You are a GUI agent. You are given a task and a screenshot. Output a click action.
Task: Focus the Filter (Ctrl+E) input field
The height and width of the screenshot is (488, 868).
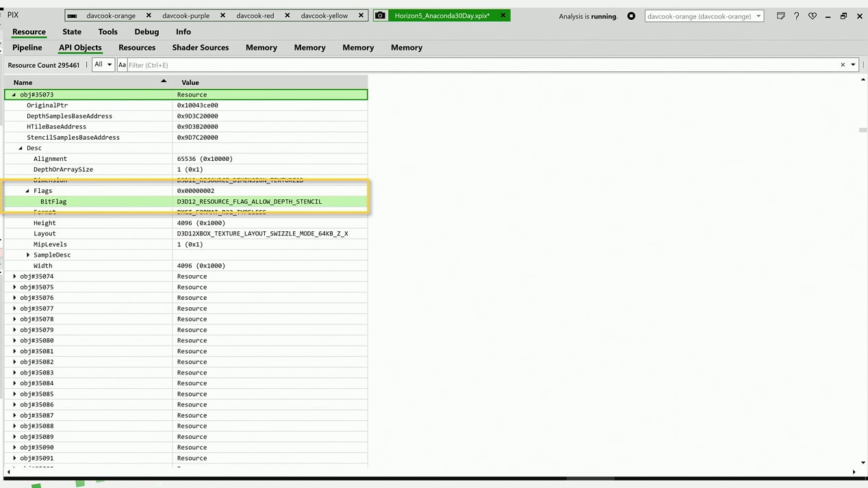click(483, 65)
